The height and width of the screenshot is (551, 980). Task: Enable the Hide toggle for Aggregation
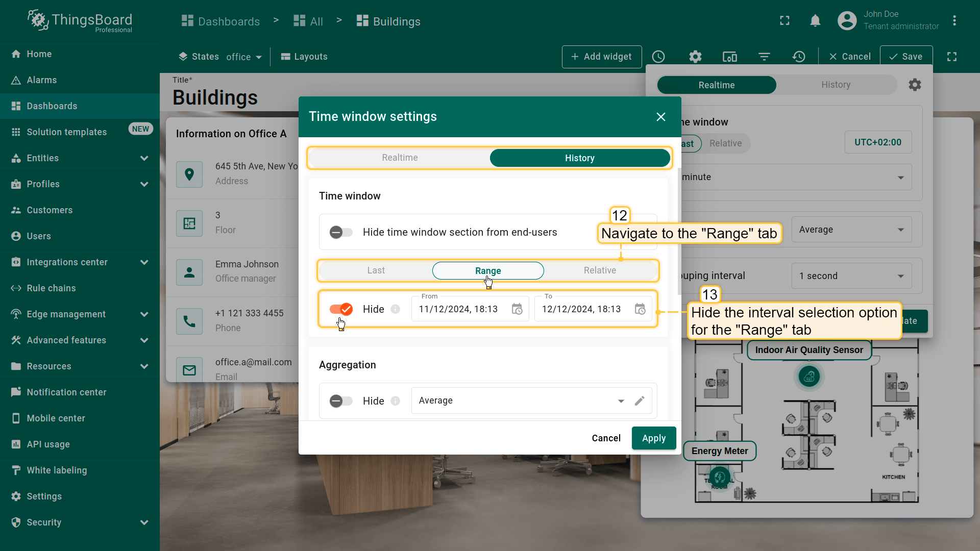point(340,401)
